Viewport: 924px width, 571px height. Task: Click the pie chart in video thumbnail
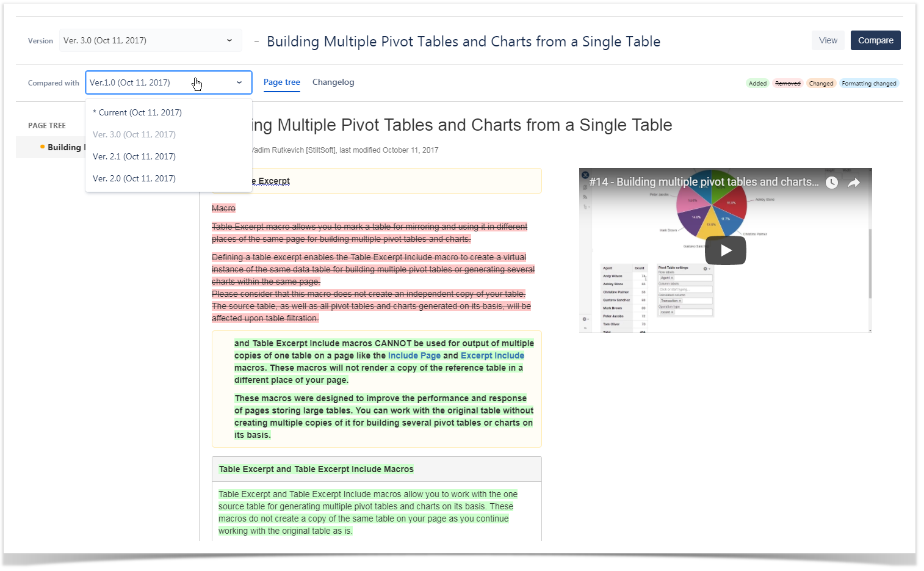coord(712,204)
